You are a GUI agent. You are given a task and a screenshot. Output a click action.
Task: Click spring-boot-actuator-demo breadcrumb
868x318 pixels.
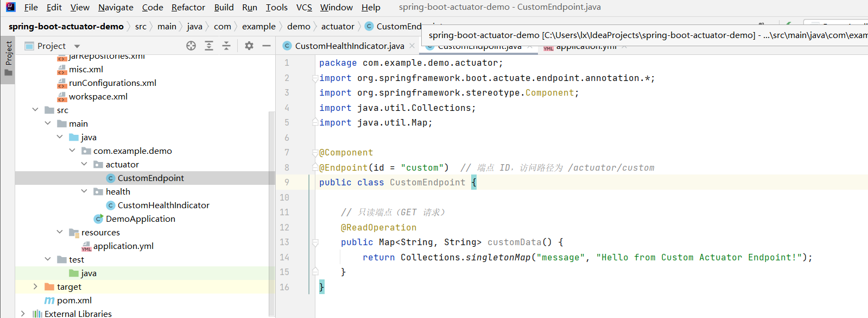tap(66, 26)
